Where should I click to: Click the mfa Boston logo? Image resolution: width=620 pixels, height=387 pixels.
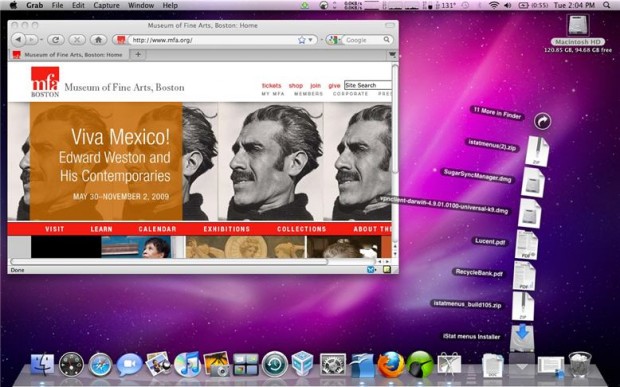(x=45, y=82)
